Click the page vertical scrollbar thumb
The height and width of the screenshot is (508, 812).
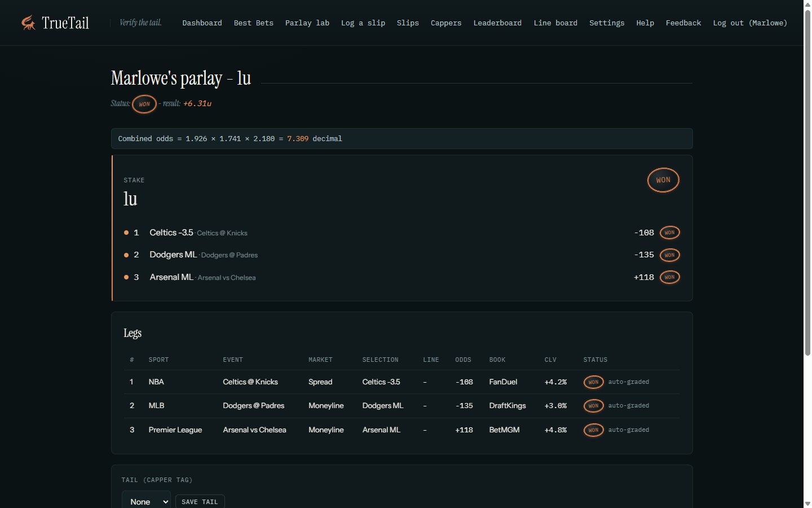[x=807, y=183]
